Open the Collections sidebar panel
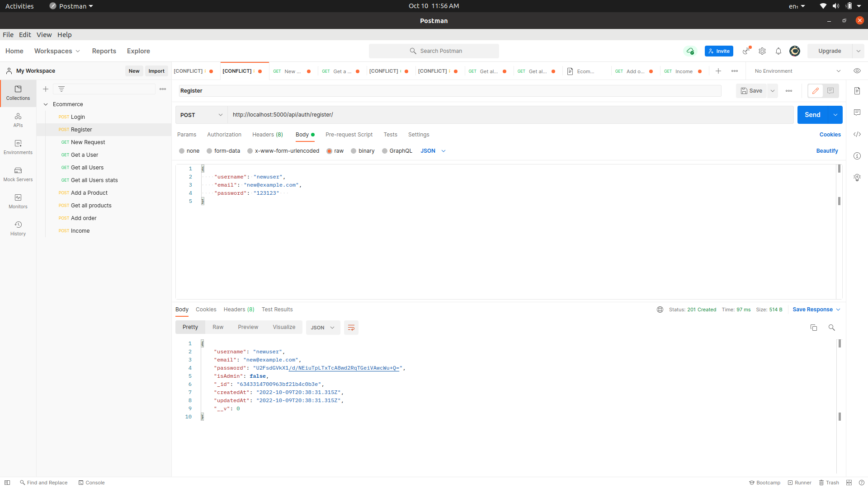This screenshot has height=488, width=868. tap(18, 93)
